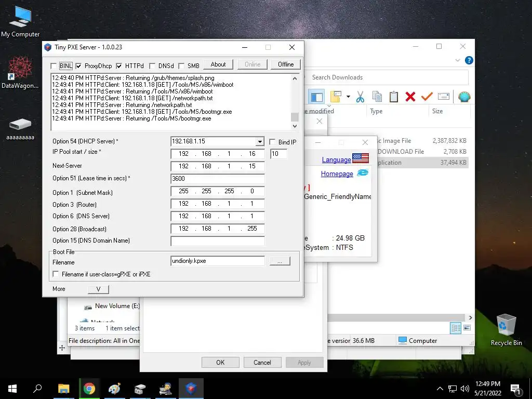Screen dimensions: 532x399
Task: Edit the boot filename undionly.kpxe
Action: click(218, 261)
